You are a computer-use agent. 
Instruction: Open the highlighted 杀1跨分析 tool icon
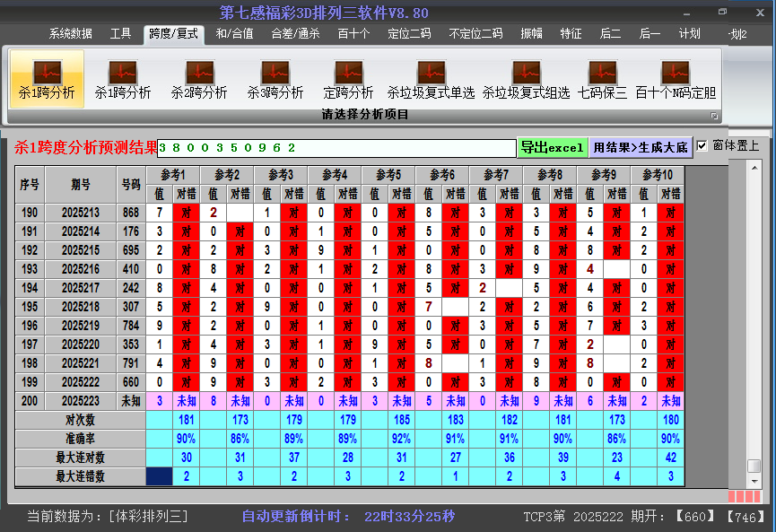point(47,78)
